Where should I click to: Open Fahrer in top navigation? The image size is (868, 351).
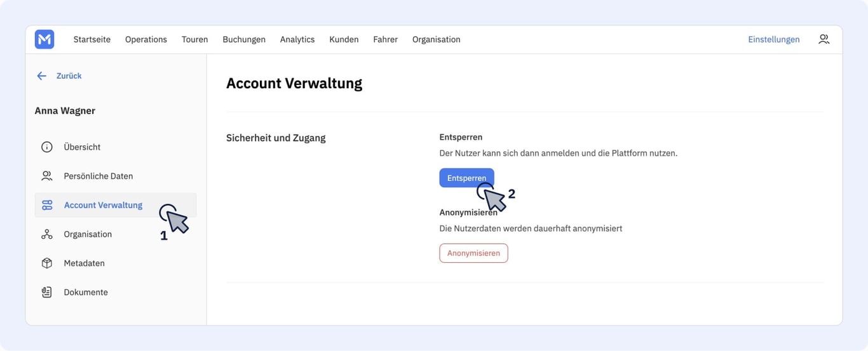[385, 39]
